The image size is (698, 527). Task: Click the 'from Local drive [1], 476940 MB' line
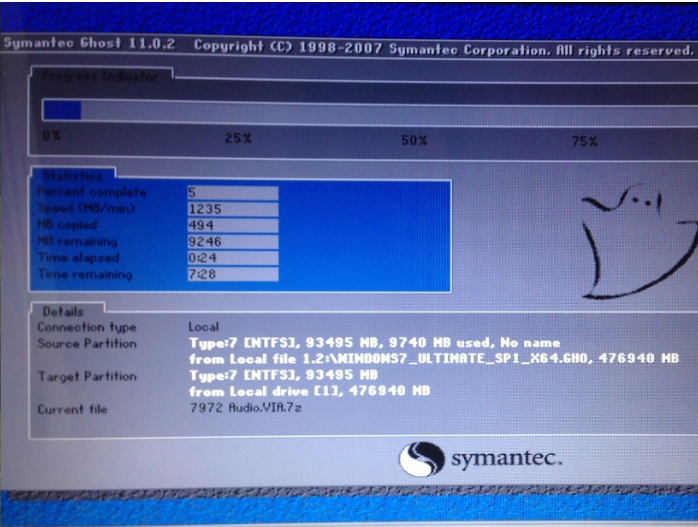(x=309, y=391)
